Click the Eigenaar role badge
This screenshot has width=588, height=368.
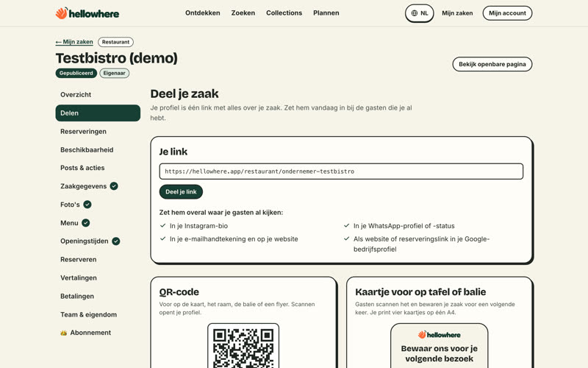pyautogui.click(x=115, y=73)
